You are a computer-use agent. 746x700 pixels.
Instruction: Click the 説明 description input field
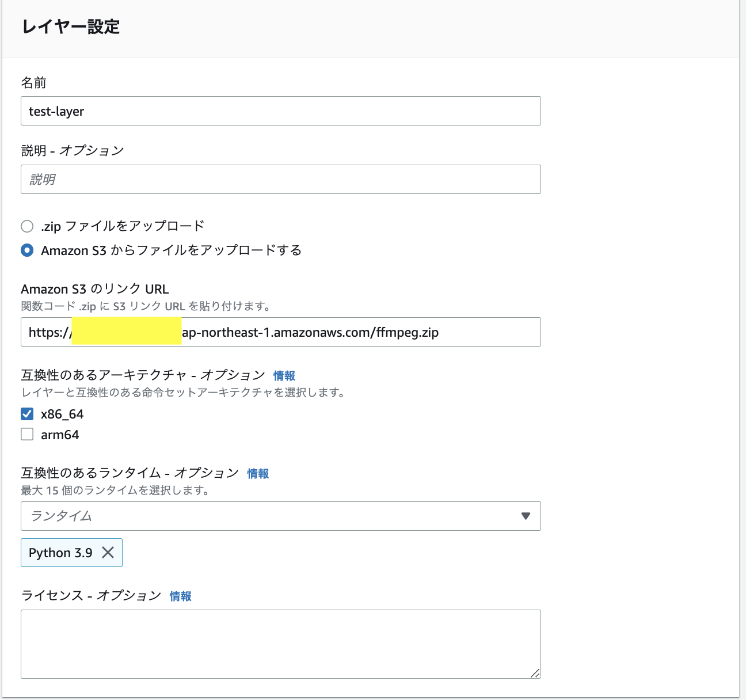[x=281, y=179]
